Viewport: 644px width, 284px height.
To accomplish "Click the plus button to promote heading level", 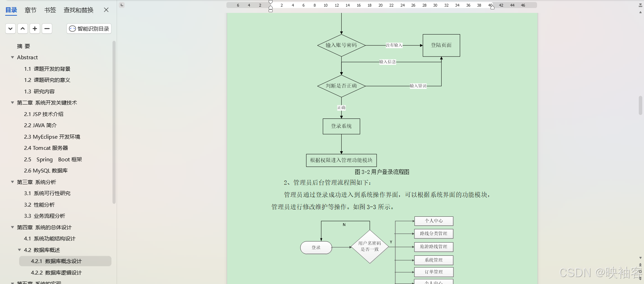I will [x=35, y=29].
